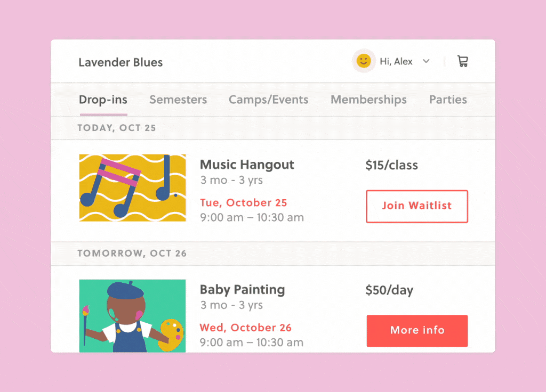Open the Baby Painting thumbnail image

[132, 315]
